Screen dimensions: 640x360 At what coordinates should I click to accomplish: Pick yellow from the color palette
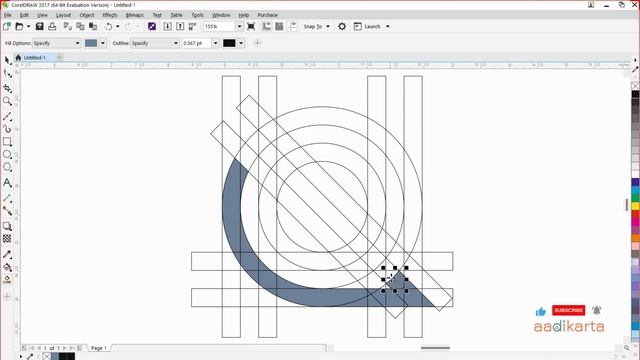click(x=636, y=206)
